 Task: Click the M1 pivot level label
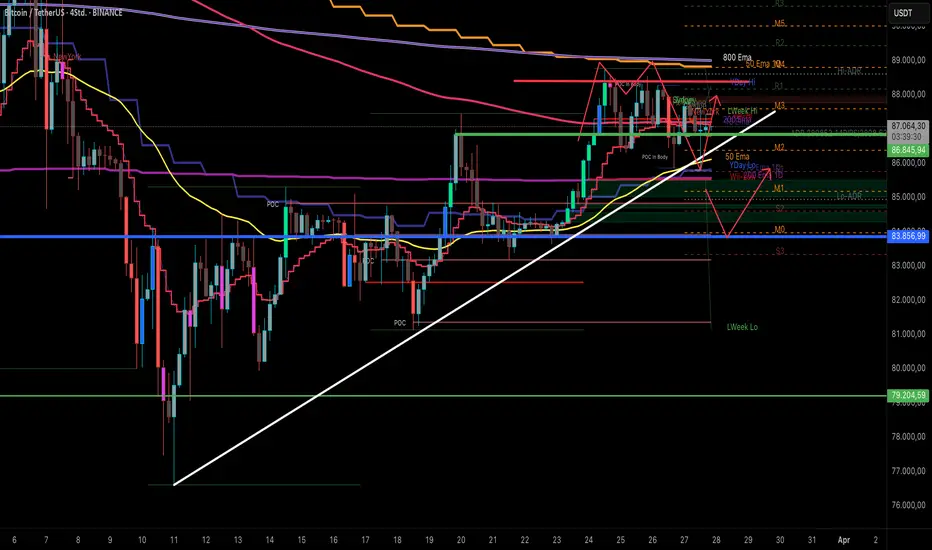[779, 188]
